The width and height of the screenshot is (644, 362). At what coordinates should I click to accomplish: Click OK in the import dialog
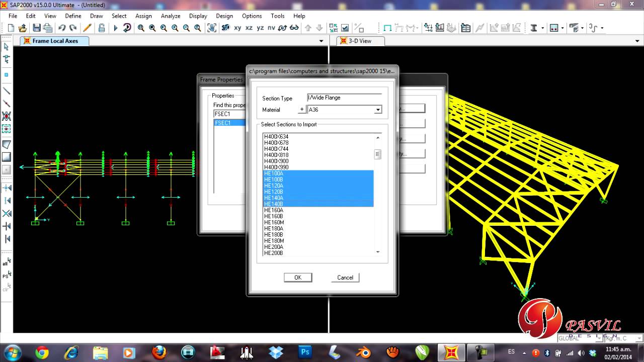tap(298, 278)
